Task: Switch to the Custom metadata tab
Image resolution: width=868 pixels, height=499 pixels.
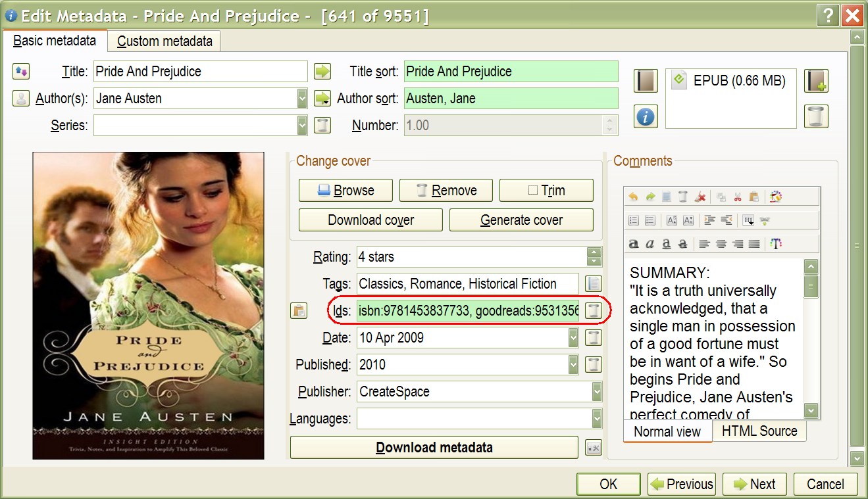Action: [x=165, y=41]
